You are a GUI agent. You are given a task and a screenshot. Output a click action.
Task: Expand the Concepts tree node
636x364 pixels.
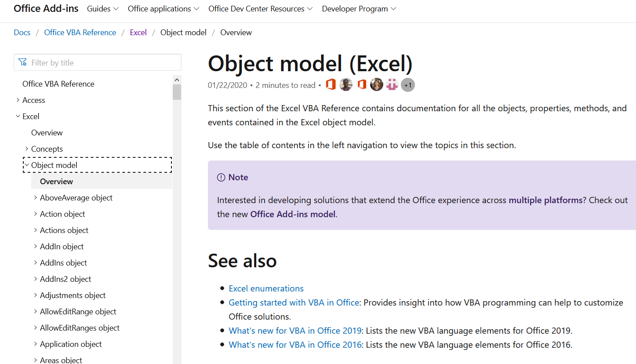pos(27,149)
